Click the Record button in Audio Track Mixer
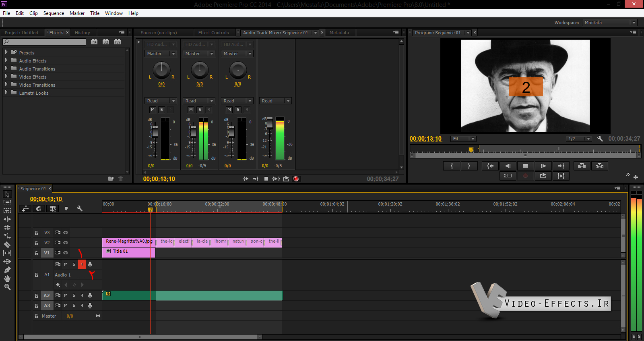644x341 pixels. click(x=296, y=179)
